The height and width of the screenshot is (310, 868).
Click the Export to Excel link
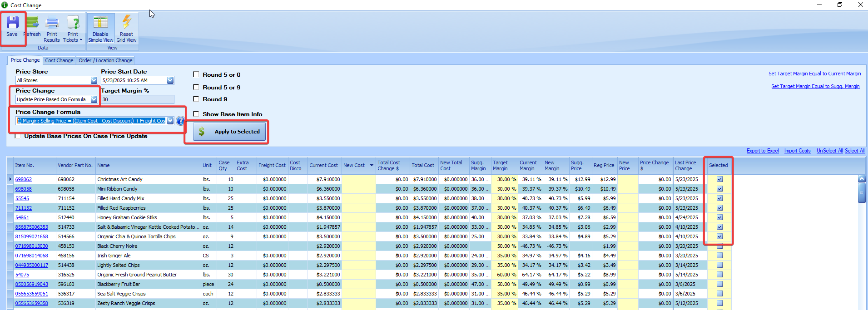coord(762,151)
